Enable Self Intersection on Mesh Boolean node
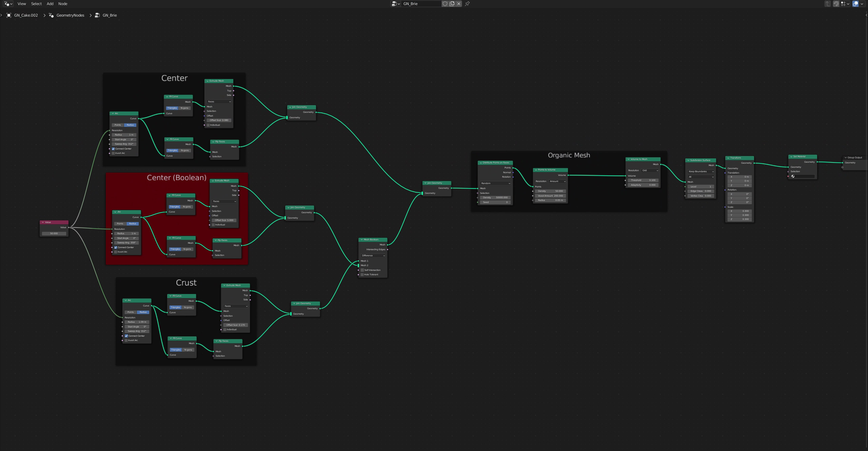Viewport: 868px width, 451px height. click(362, 270)
